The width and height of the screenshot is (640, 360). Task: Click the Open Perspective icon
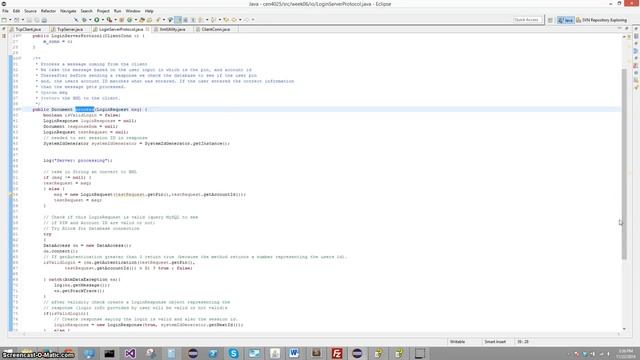pos(550,20)
